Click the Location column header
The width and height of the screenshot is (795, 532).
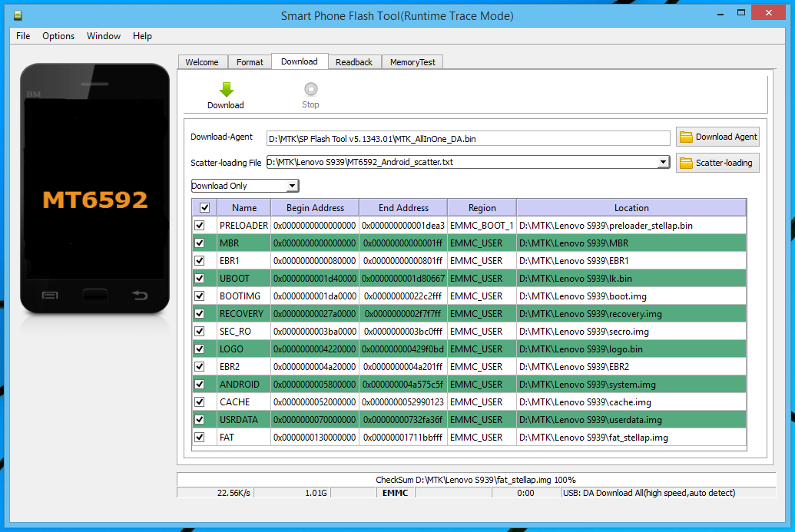click(631, 208)
